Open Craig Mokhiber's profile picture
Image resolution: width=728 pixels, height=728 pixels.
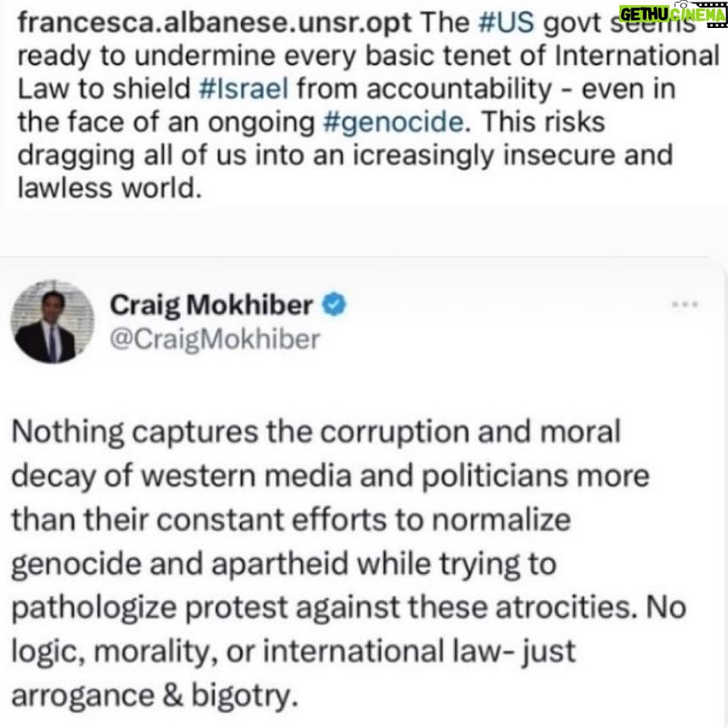click(53, 322)
